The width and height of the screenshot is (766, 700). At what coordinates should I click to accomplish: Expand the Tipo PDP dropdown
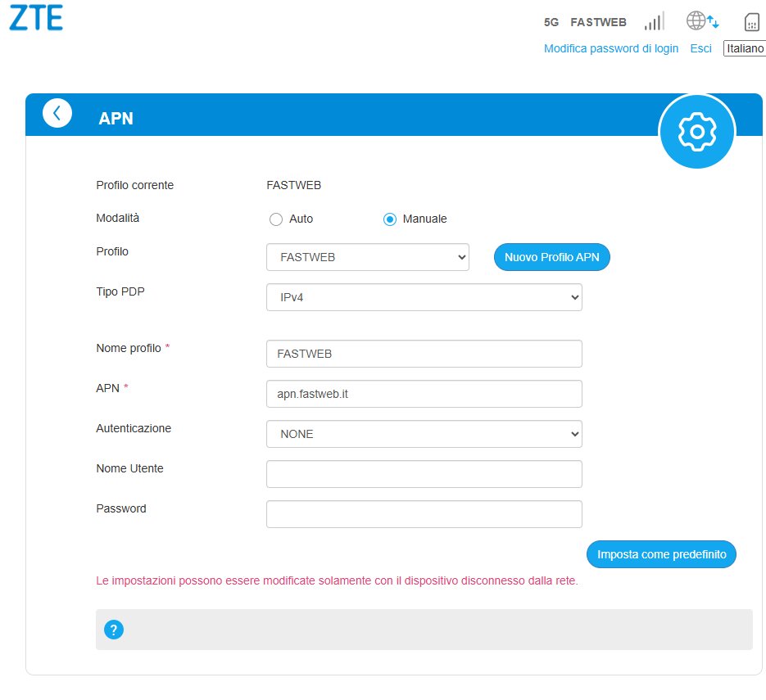click(424, 298)
